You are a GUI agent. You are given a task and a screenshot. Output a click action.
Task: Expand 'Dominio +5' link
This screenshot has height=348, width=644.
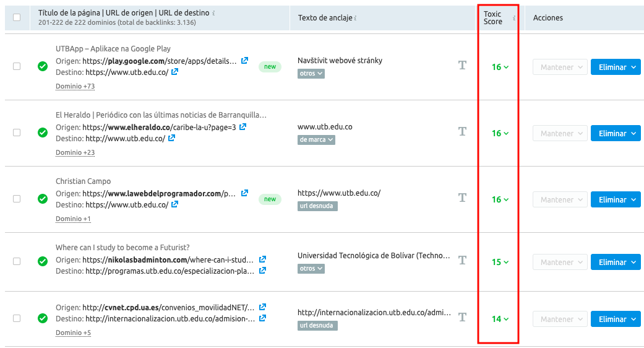(73, 333)
